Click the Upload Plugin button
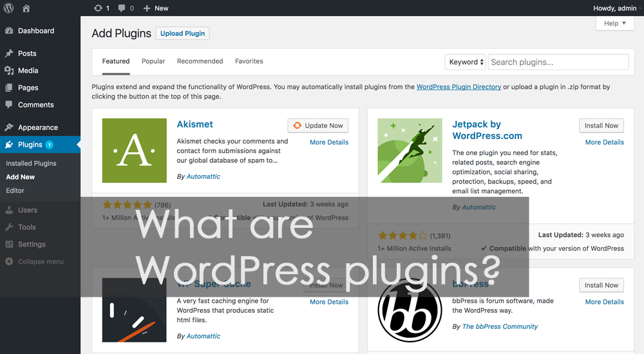The width and height of the screenshot is (644, 354). click(x=183, y=33)
